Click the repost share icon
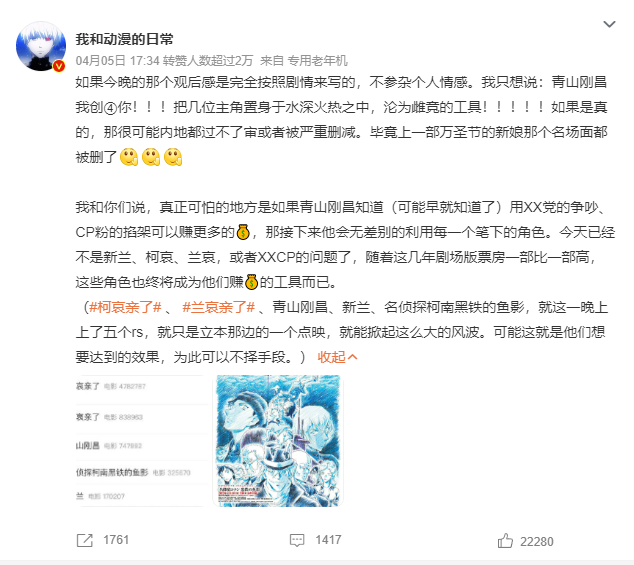This screenshot has height=565, width=634. pyautogui.click(x=85, y=540)
